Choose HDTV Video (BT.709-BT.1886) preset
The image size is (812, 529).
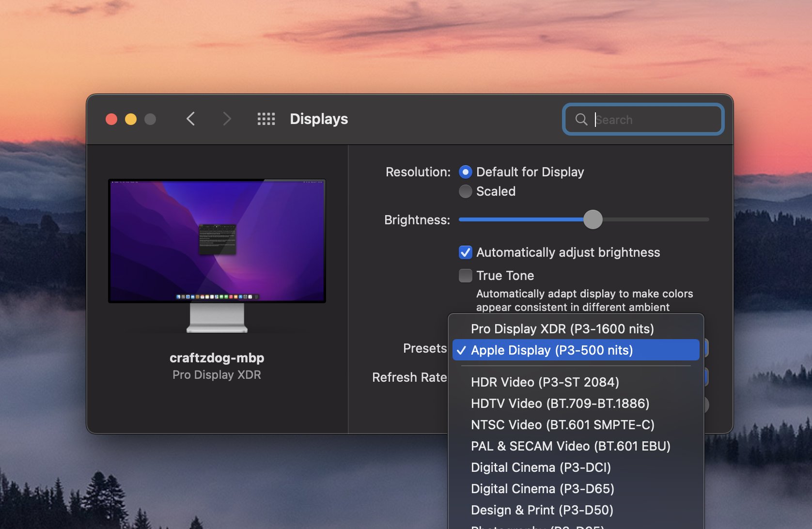click(x=560, y=403)
